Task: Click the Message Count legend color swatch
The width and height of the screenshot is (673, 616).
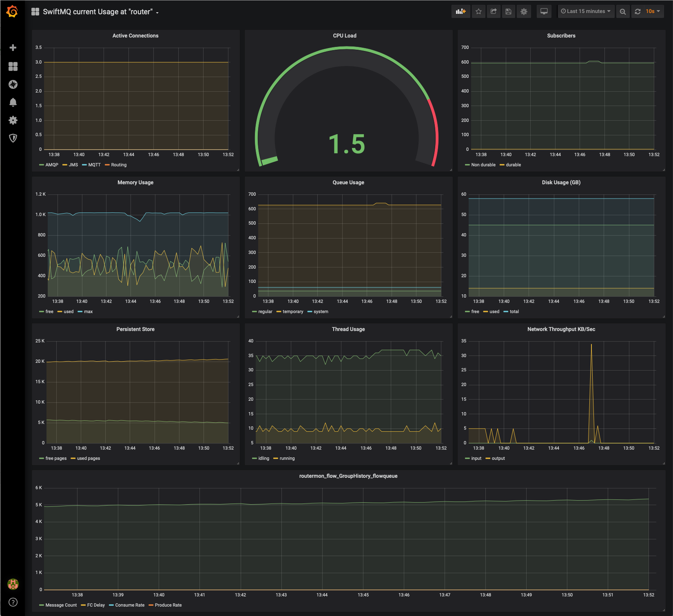Action: [42, 605]
